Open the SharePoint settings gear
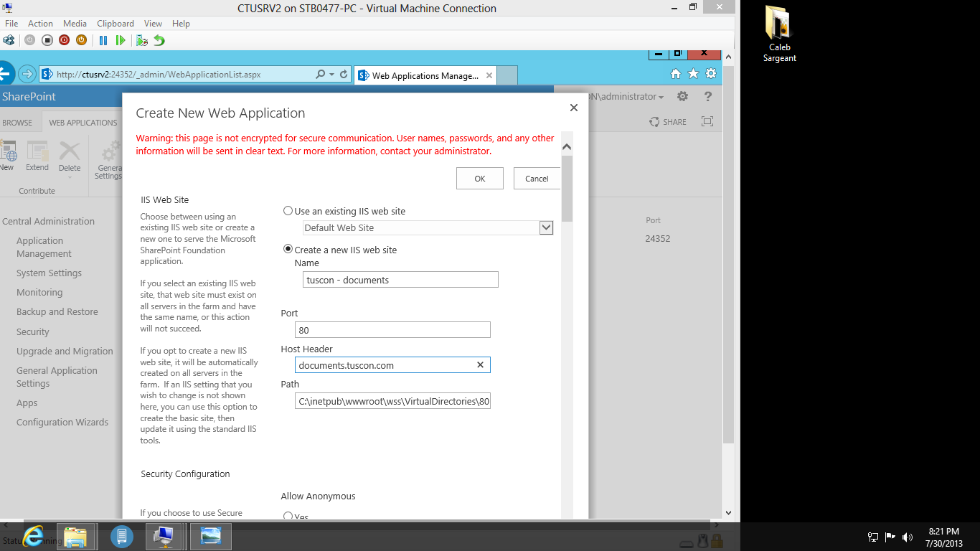The image size is (980, 551). pos(682,96)
